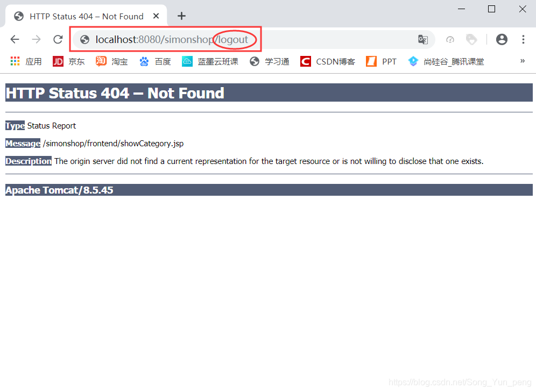This screenshot has width=536, height=392.
Task: Open the 百度 bookmark
Action: point(155,61)
